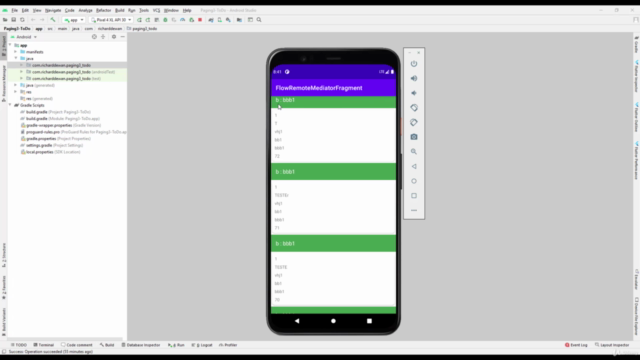Hide the project panel with minus icon
640x360 pixels.
click(x=122, y=37)
